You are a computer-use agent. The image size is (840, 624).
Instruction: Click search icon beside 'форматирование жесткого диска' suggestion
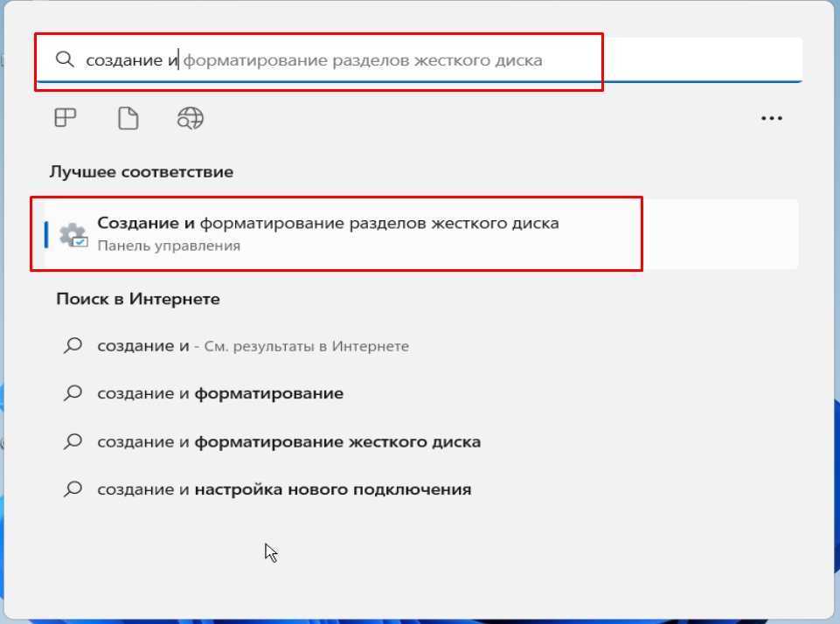[73, 442]
